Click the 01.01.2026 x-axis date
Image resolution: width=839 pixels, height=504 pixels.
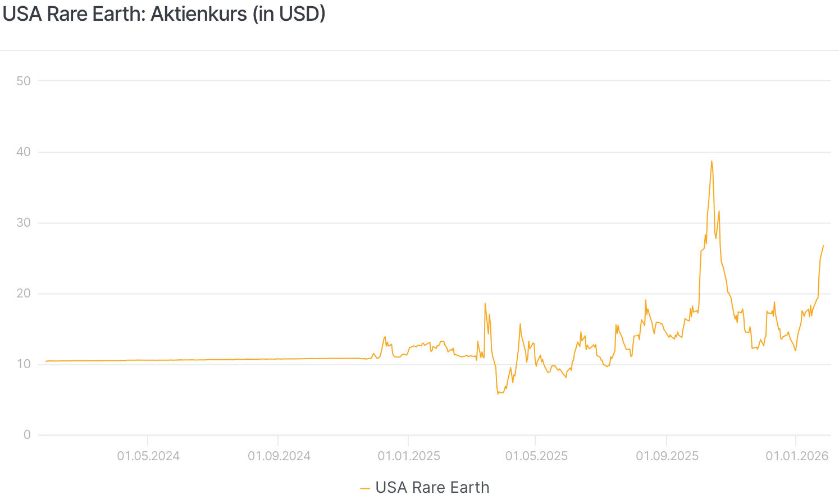pyautogui.click(x=797, y=456)
